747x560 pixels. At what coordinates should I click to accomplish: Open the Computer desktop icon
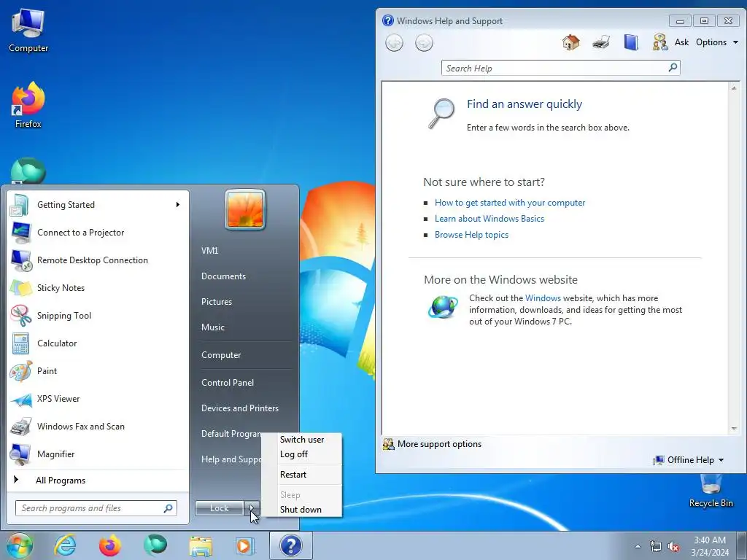point(28,31)
